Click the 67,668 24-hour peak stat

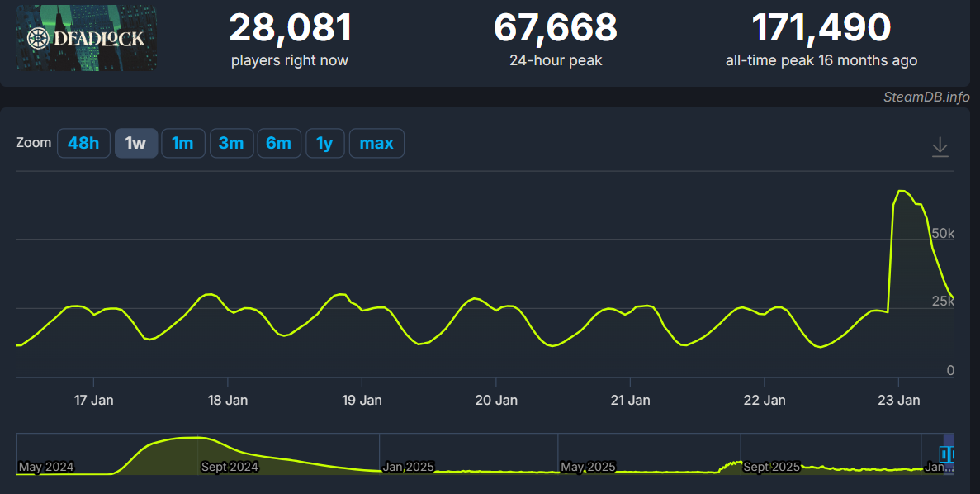[555, 37]
